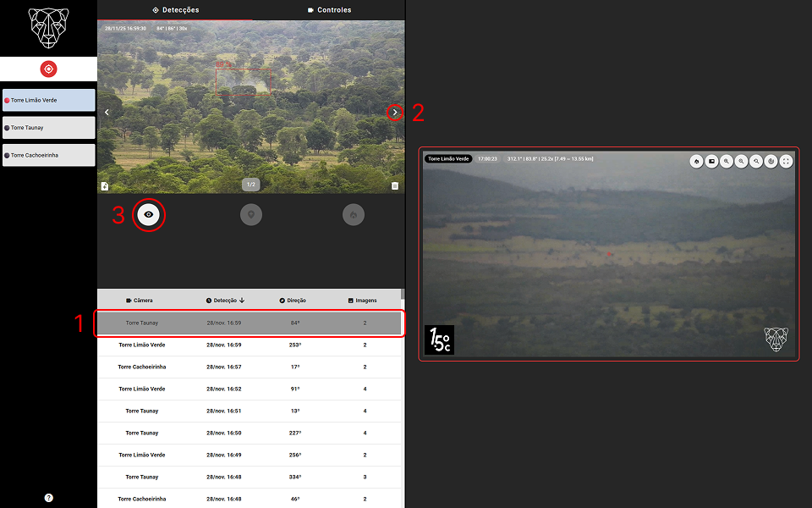
Task: Select Torre Limão Verde camera
Action: [x=48, y=100]
